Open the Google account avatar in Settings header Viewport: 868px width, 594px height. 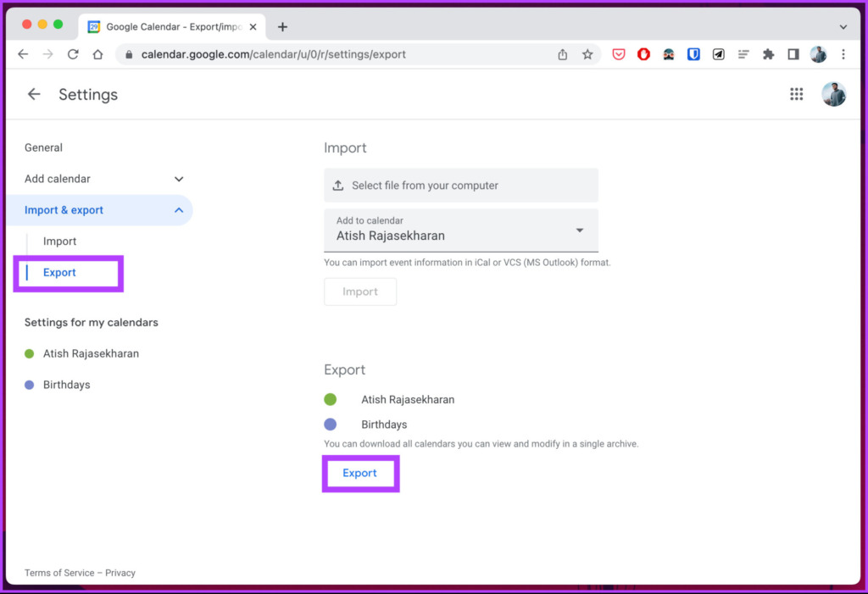833,94
